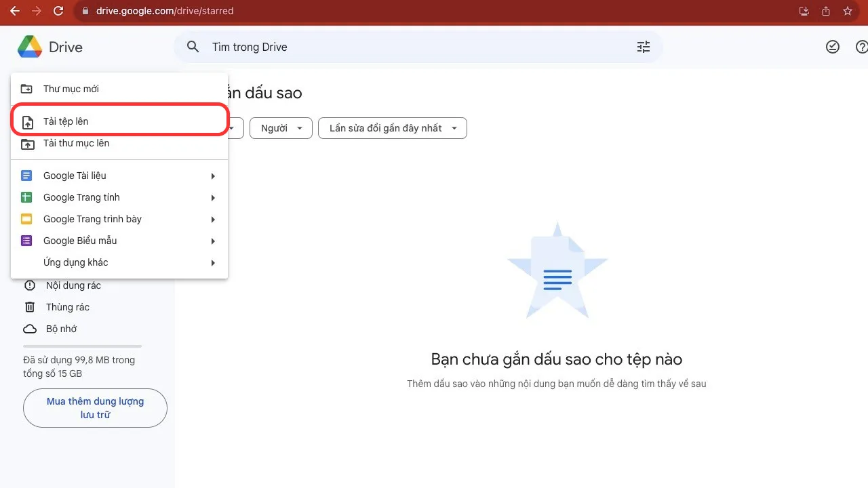Open the Người filter dropdown
Screen dimensions: 868x488
(x=280, y=128)
